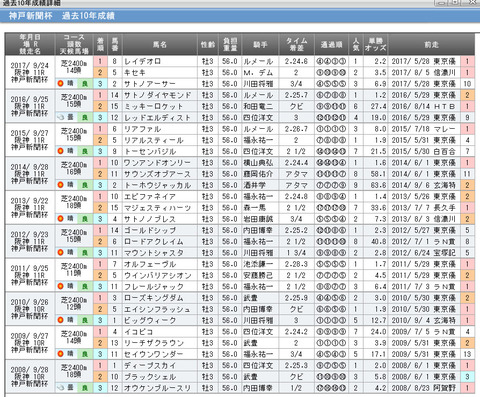This screenshot has height=397, width=480.
Task: Click the 騎手 column header
Action: coord(260,44)
